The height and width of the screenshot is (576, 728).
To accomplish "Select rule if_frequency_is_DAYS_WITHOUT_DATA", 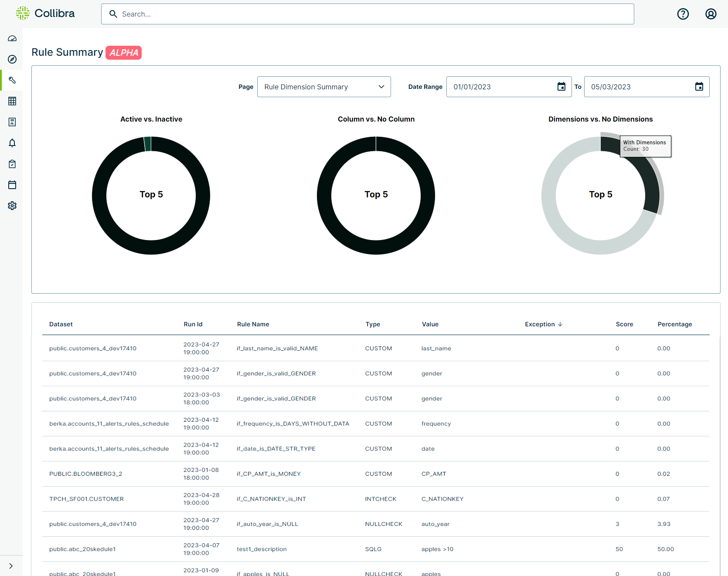I will [293, 424].
